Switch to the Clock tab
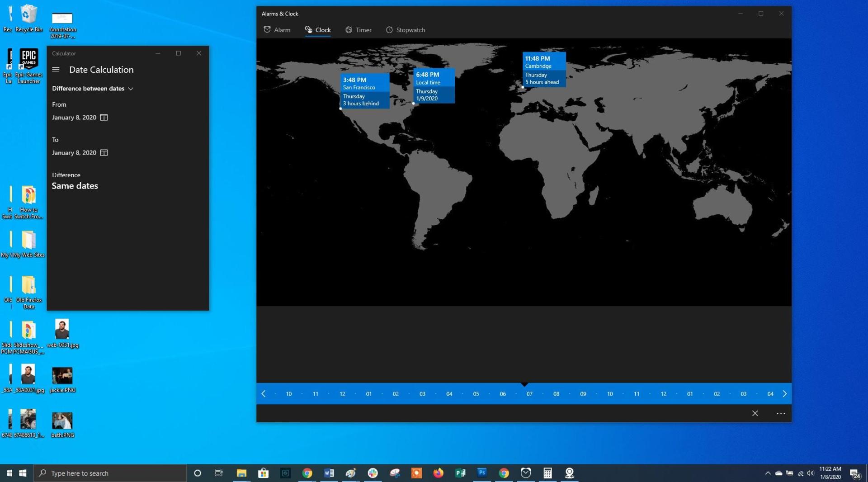The image size is (868, 482). click(318, 29)
